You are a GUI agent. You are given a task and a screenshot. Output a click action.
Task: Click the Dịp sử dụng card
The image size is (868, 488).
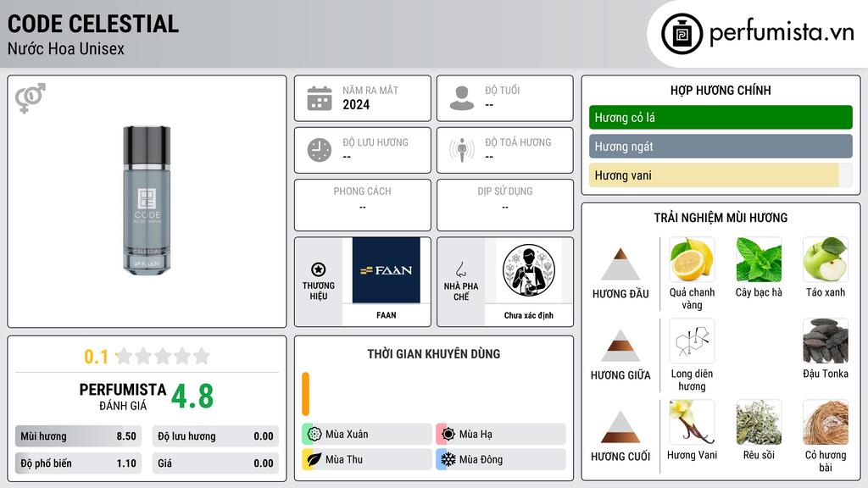click(505, 205)
